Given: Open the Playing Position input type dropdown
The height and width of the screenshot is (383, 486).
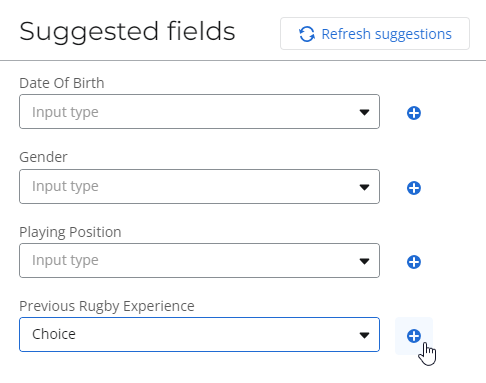Looking at the screenshot, I should 199,260.
